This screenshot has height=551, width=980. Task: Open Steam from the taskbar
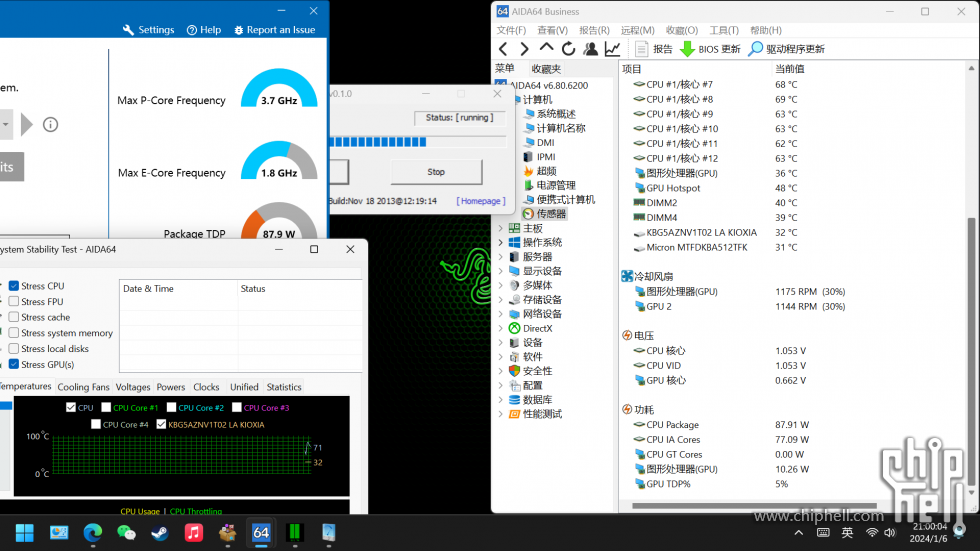click(x=160, y=533)
